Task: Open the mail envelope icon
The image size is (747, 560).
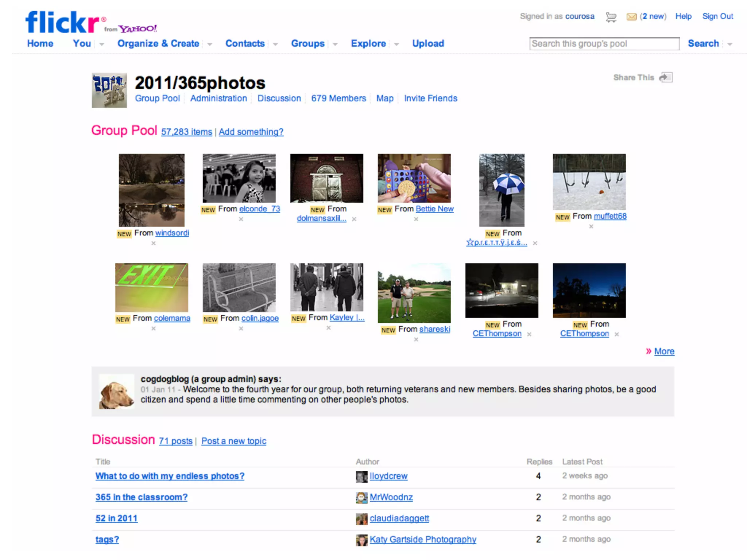Action: click(631, 17)
